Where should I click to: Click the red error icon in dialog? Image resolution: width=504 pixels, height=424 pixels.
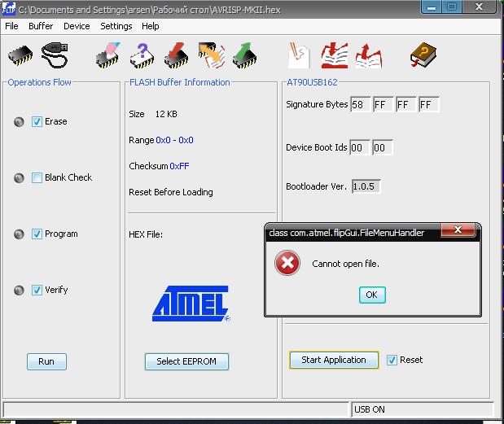click(x=287, y=263)
